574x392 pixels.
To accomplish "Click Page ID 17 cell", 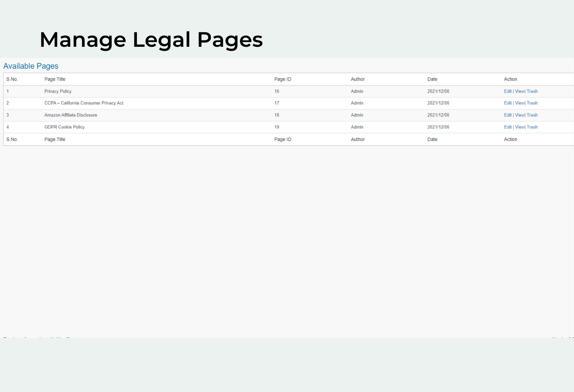I will point(277,103).
